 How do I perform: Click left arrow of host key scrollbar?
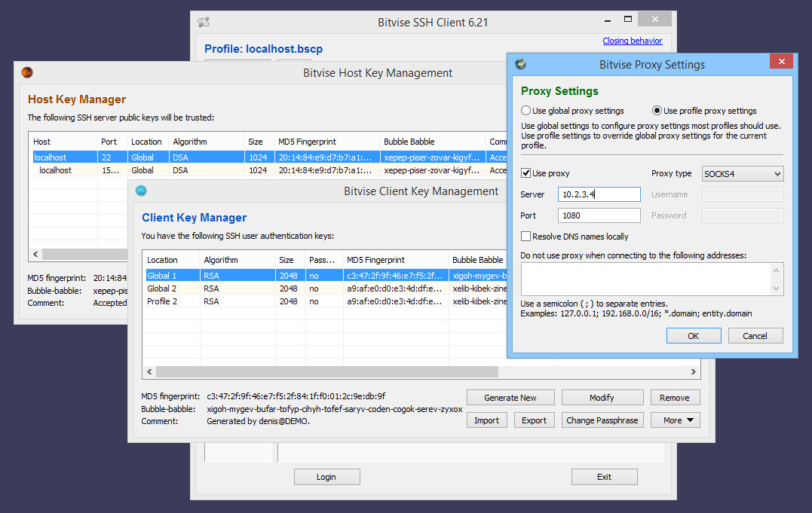35,254
